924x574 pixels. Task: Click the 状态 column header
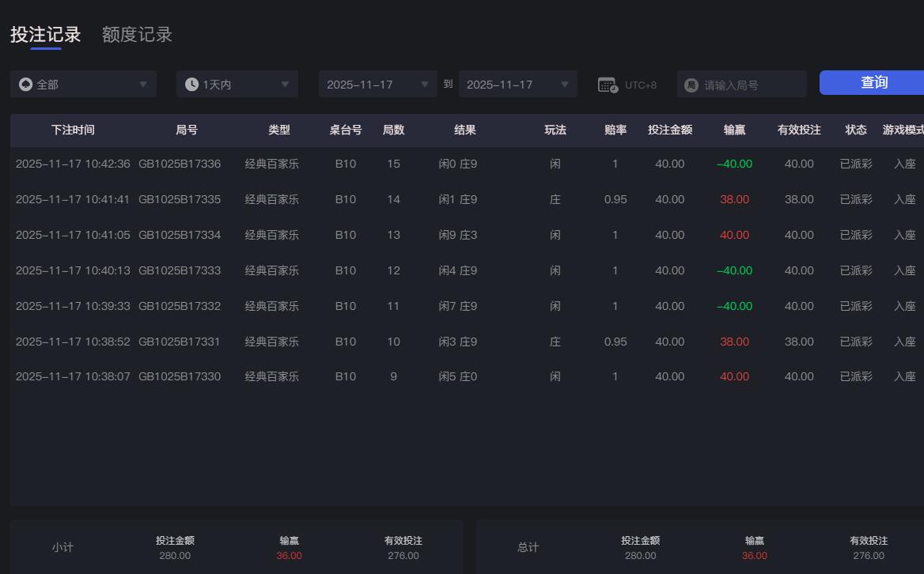[855, 130]
